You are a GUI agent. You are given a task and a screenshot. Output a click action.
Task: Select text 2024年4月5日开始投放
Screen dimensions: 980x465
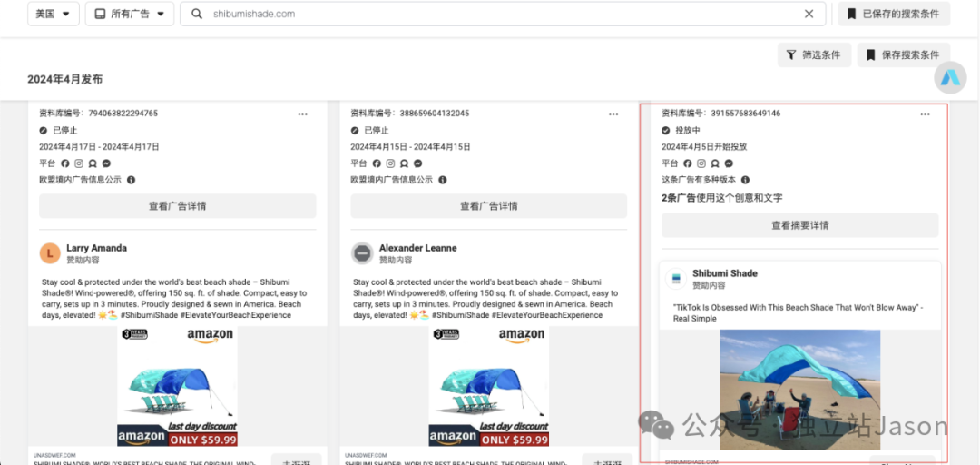click(x=704, y=147)
